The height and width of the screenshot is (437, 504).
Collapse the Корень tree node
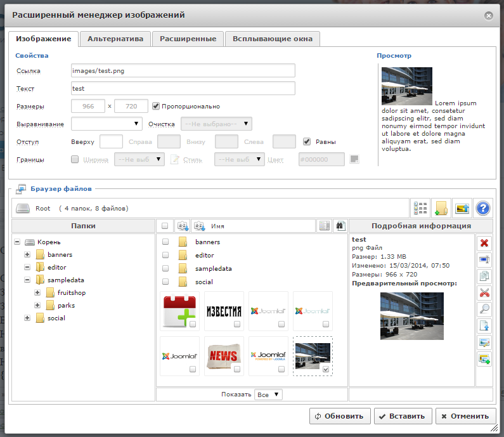(x=17, y=242)
